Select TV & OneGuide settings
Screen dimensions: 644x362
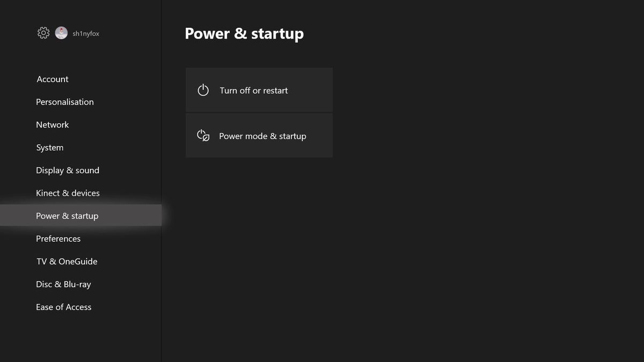click(67, 261)
